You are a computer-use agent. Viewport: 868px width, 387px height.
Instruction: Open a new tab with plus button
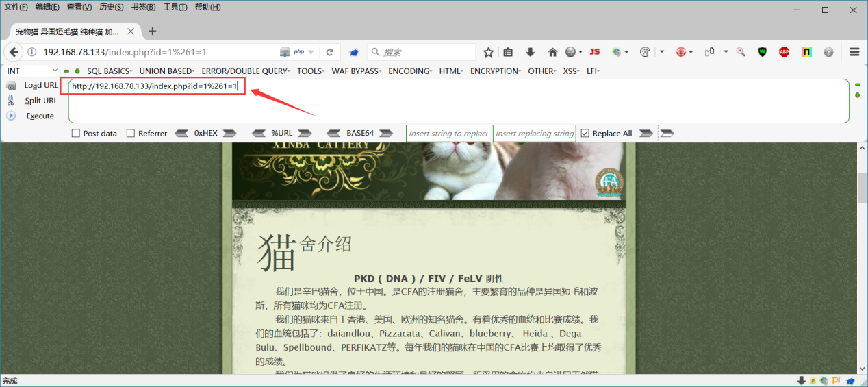pos(152,31)
